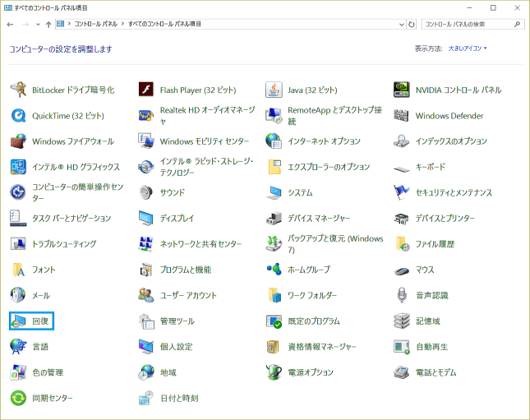Open the Java (32 ビット) coffee cup icon
Screen dimensions: 530x420
coord(274,90)
